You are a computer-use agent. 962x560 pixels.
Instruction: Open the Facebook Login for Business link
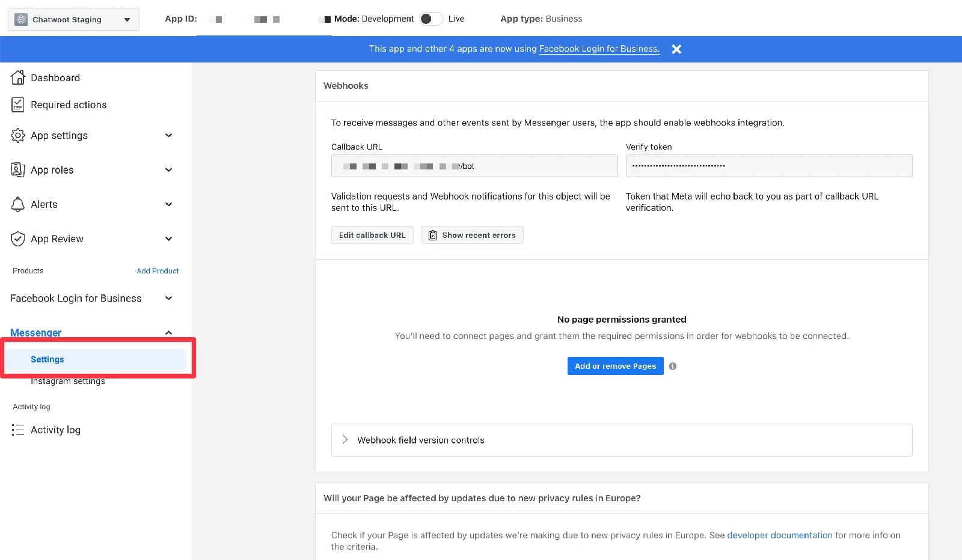click(599, 49)
